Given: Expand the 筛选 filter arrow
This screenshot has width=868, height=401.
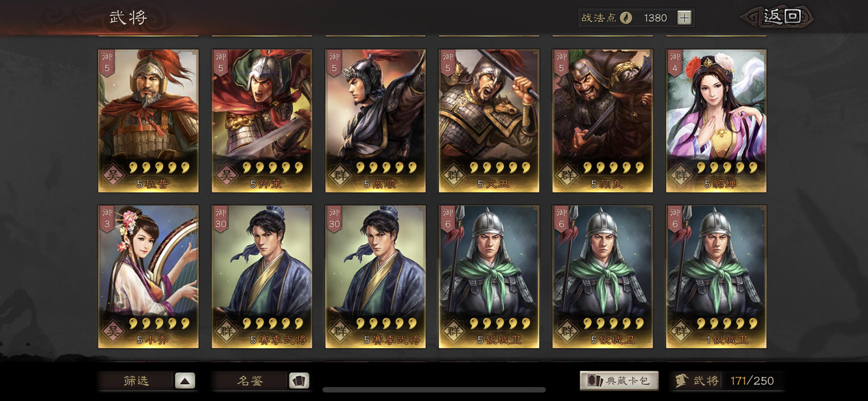Looking at the screenshot, I should tap(185, 381).
